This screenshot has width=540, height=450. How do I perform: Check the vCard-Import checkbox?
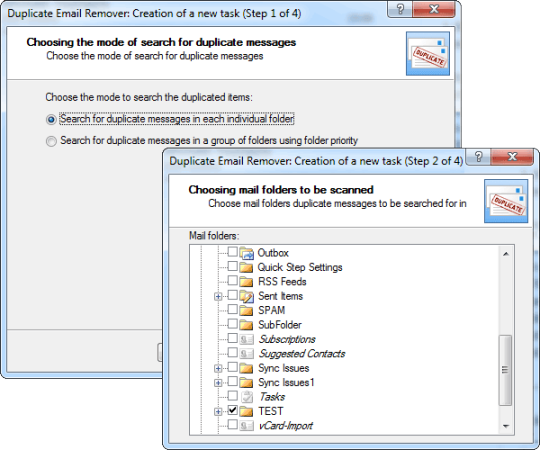point(232,425)
